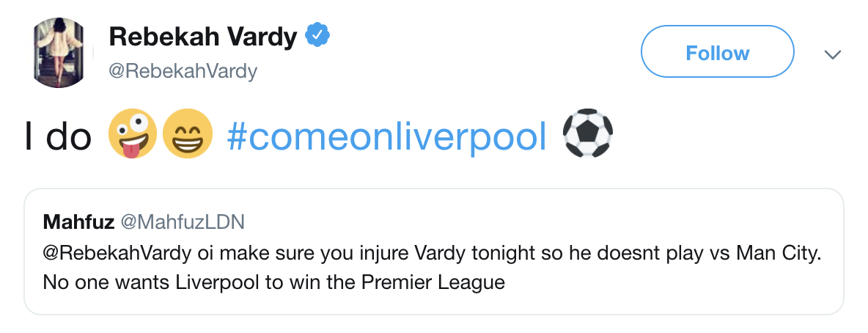Open Rebekah Vardy's profile avatar
This screenshot has height=333, width=868.
tap(59, 53)
